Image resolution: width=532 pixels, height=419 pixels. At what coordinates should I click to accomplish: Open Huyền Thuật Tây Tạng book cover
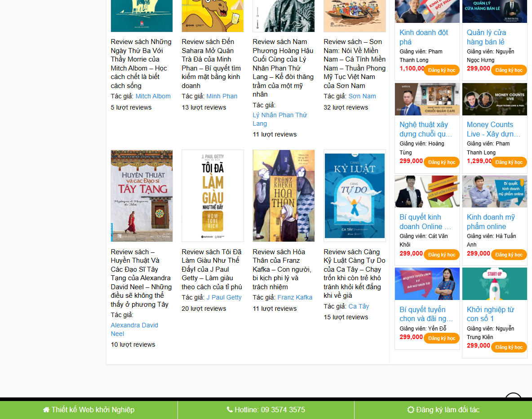[x=142, y=196]
